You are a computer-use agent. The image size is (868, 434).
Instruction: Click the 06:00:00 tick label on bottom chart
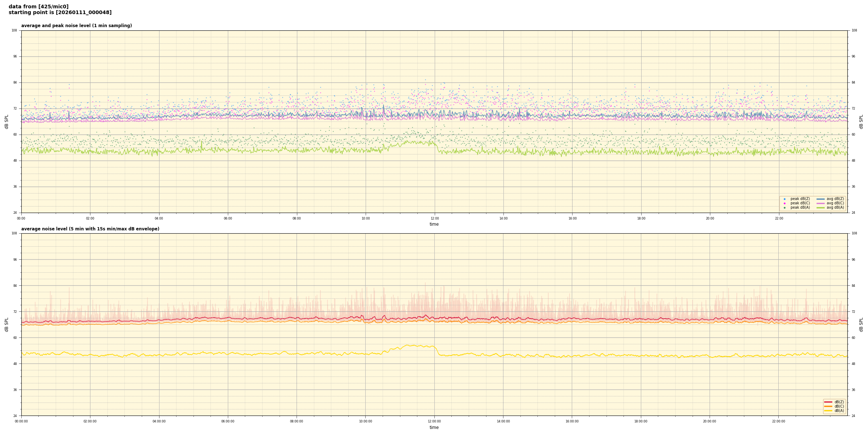click(228, 421)
